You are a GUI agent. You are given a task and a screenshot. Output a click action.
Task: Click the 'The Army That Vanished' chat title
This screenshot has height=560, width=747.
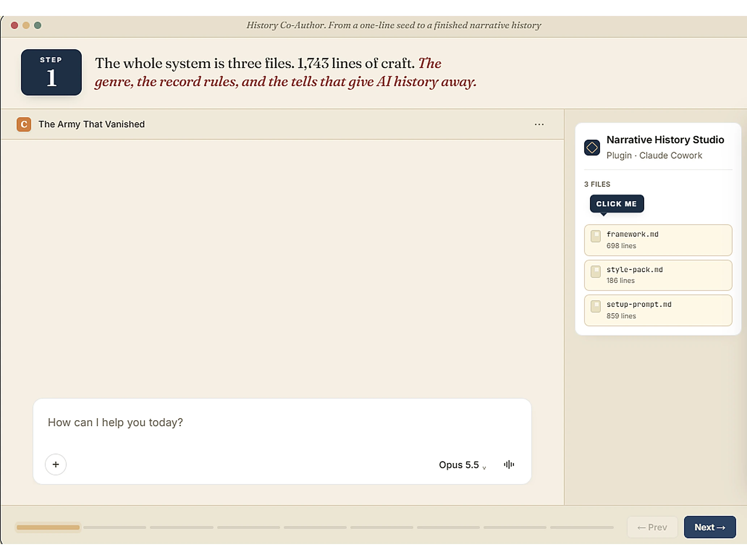pos(92,124)
